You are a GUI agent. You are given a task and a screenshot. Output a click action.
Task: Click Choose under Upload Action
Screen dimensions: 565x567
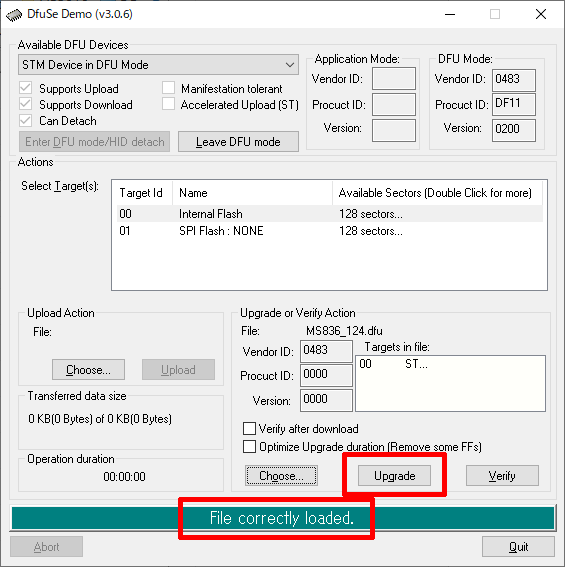pyautogui.click(x=89, y=370)
